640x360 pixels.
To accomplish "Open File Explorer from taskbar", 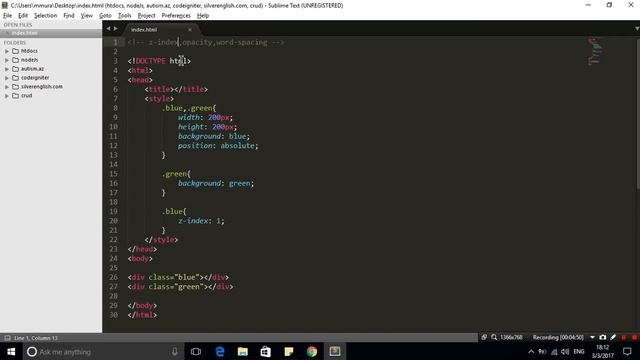I will click(243, 351).
